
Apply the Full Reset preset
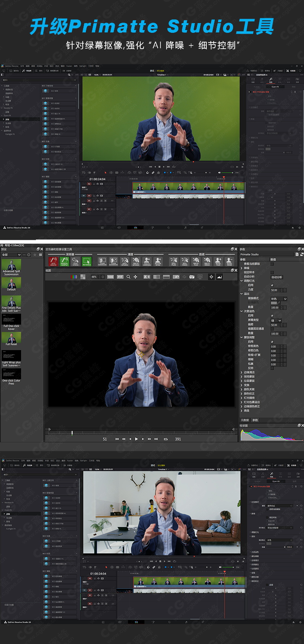click(x=11, y=339)
